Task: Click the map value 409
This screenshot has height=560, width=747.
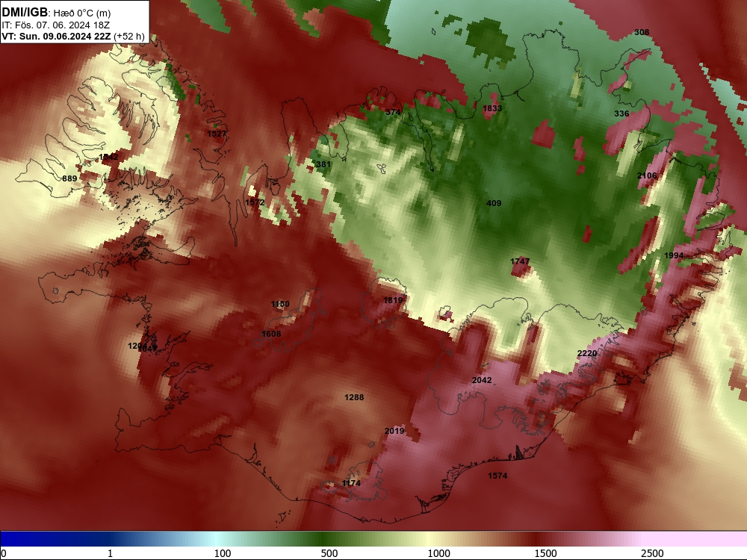Action: click(494, 203)
